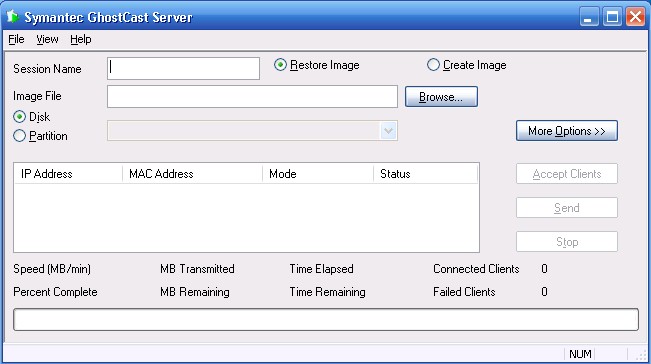Screen dimensions: 651x364
Task: Click the Browse... button
Action: (x=441, y=97)
